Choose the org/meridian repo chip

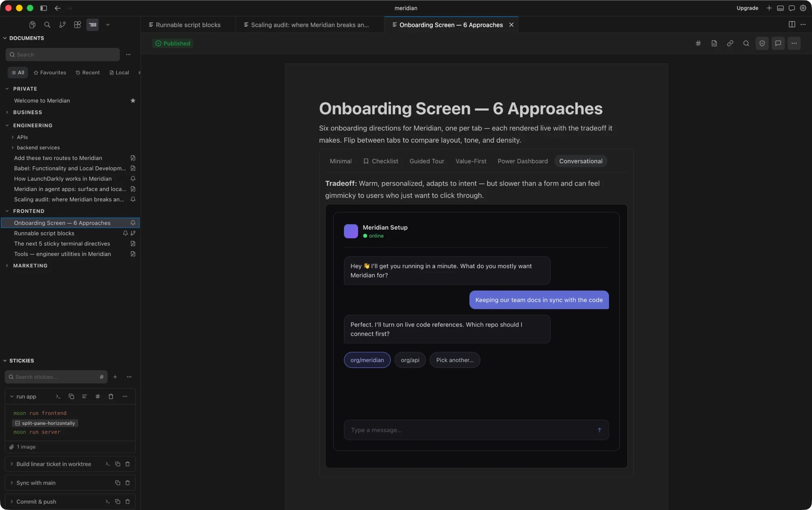click(367, 360)
